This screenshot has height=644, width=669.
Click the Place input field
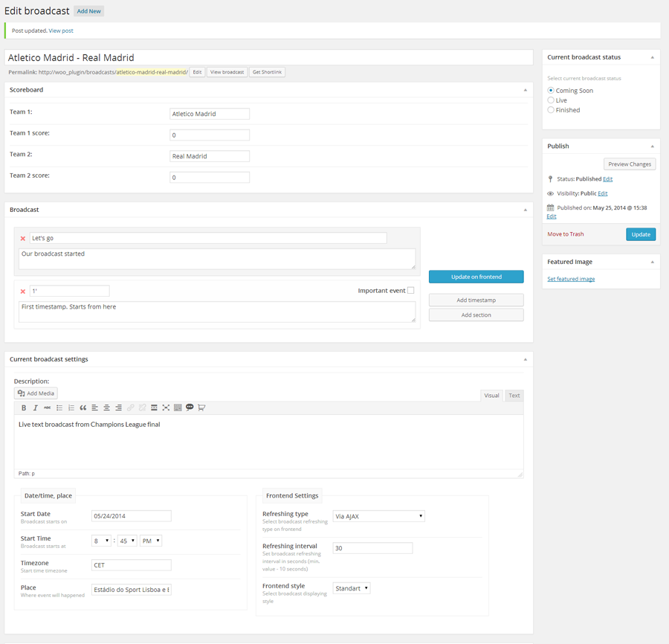pos(132,590)
